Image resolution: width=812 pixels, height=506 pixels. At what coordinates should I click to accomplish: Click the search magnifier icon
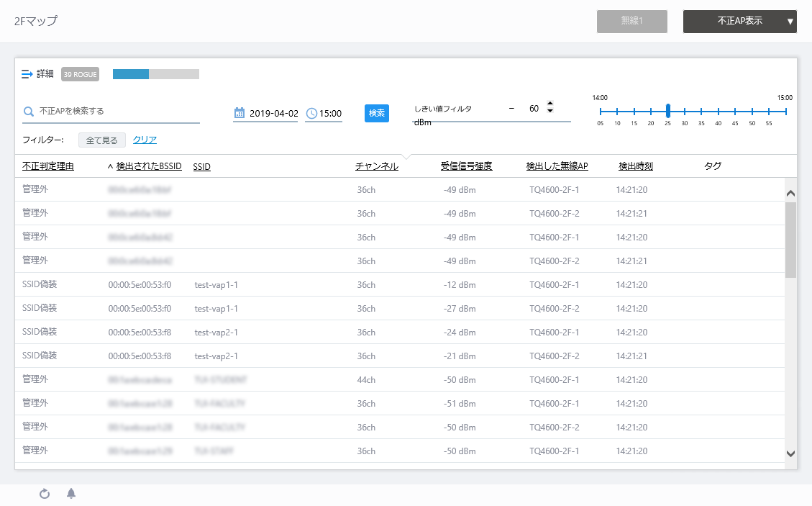pyautogui.click(x=29, y=112)
